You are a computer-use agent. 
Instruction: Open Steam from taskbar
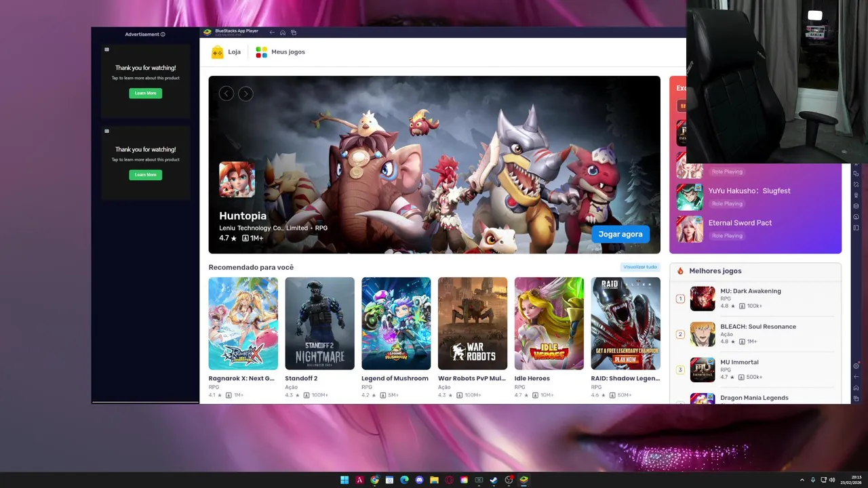click(x=494, y=480)
